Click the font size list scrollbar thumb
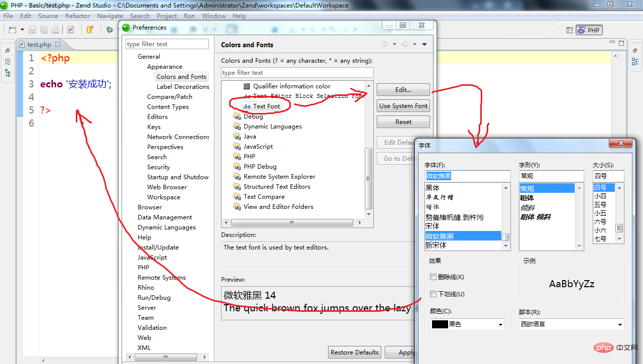 [620, 228]
